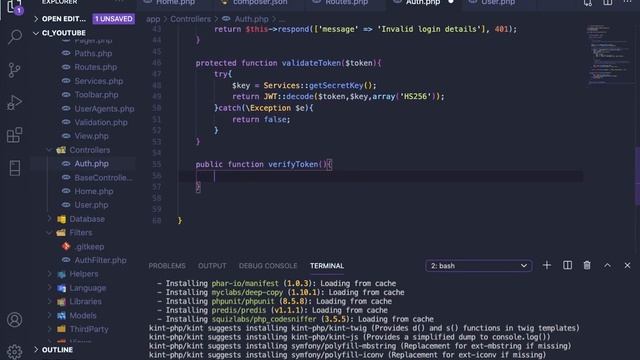This screenshot has width=640, height=360.
Task: Open Services.php file
Action: click(98, 81)
